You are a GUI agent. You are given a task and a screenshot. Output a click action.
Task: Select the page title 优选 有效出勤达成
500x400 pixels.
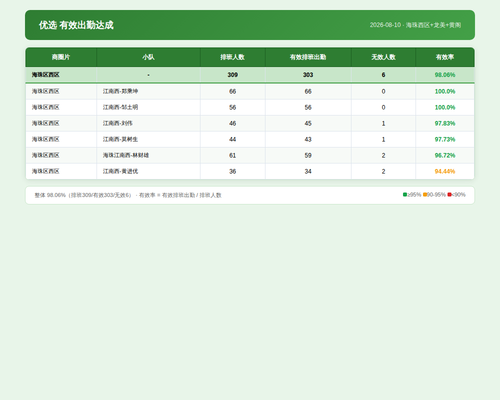[76, 25]
